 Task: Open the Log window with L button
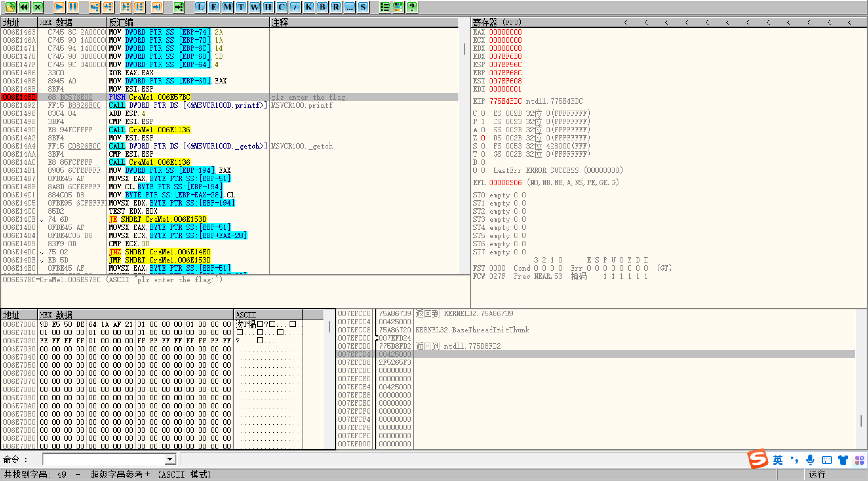click(x=200, y=7)
